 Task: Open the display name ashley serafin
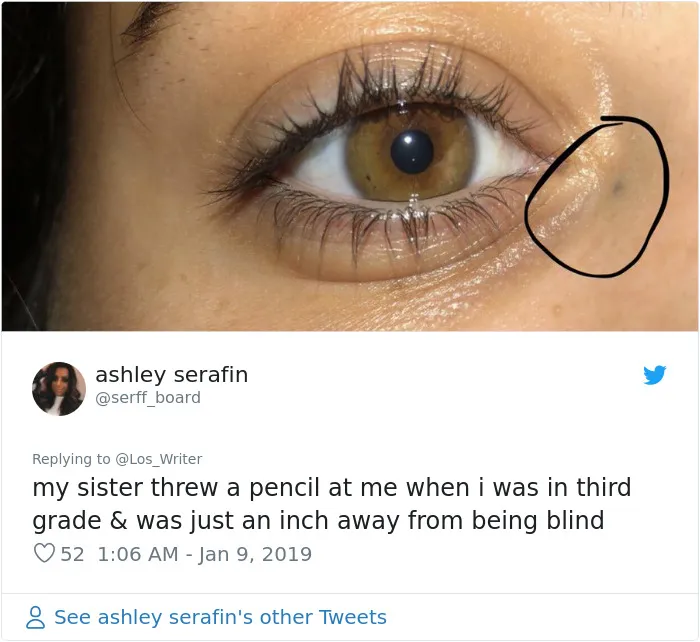171,374
